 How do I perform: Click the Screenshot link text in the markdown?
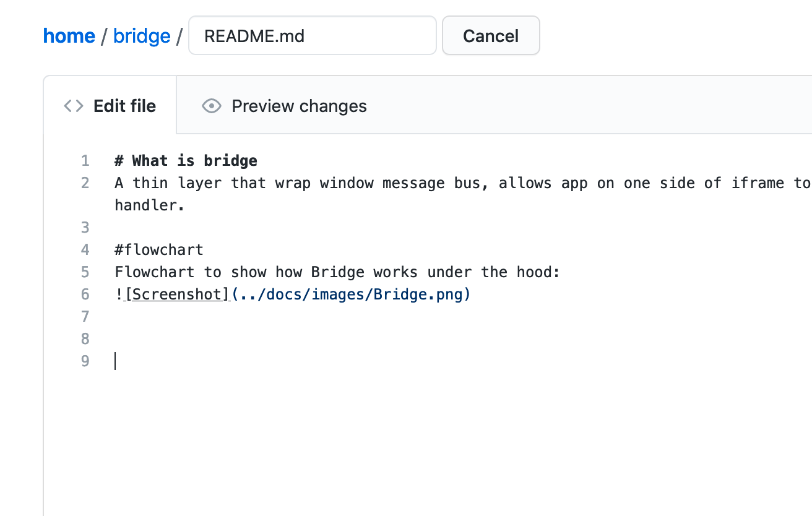pyautogui.click(x=178, y=295)
